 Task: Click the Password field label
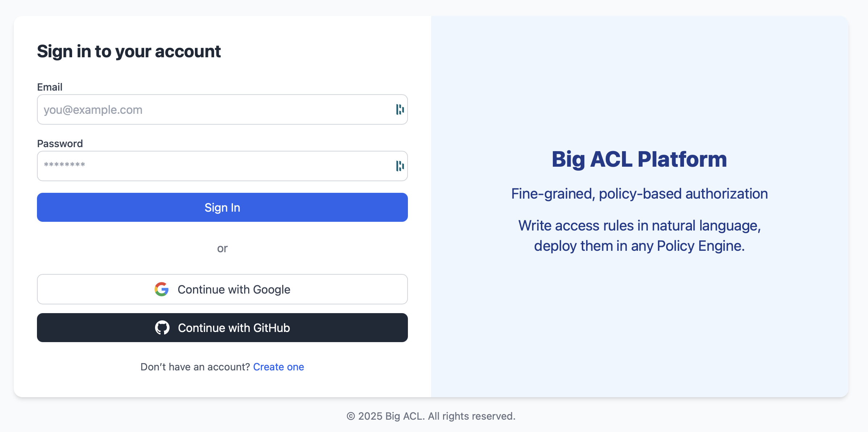click(x=60, y=144)
